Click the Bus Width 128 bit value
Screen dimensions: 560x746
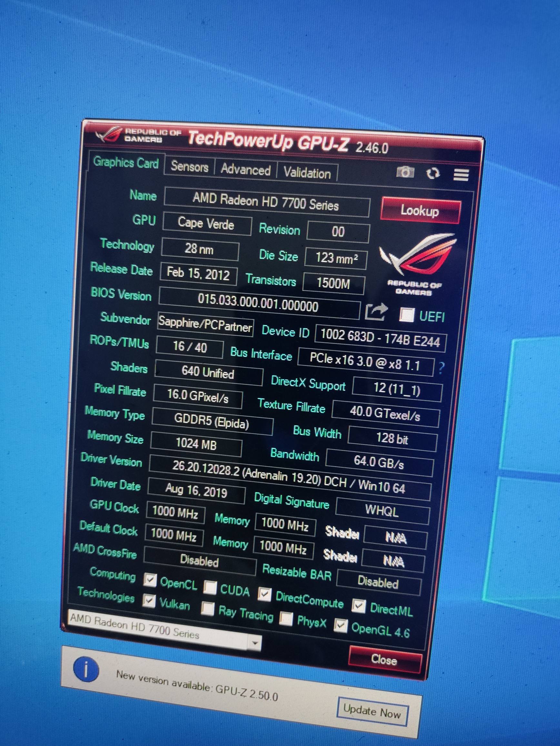tap(392, 439)
